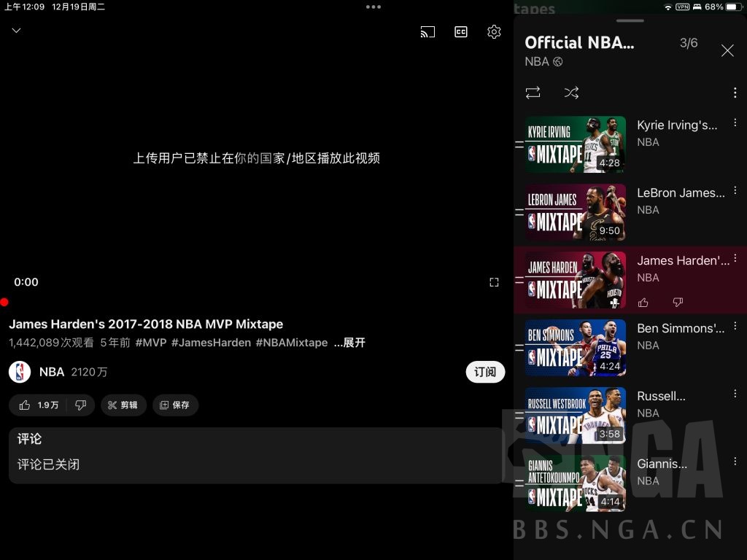Open options for LeBron James' Mixtape video
This screenshot has height=560, width=747.
click(735, 190)
